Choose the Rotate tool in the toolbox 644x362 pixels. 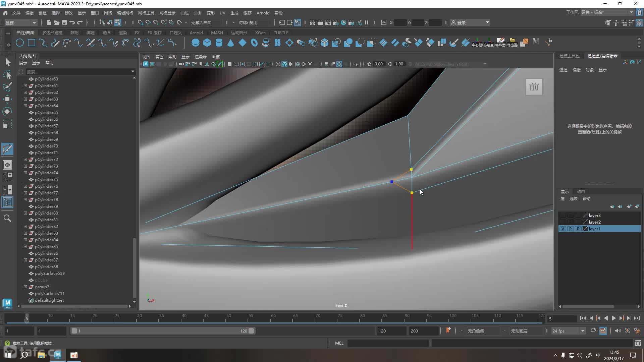(7, 111)
